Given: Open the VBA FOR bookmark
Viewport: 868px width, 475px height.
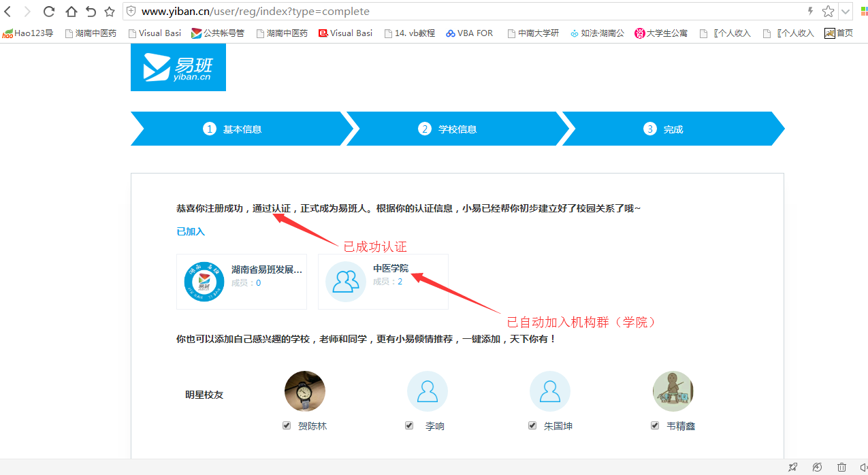Looking at the screenshot, I should [x=470, y=33].
